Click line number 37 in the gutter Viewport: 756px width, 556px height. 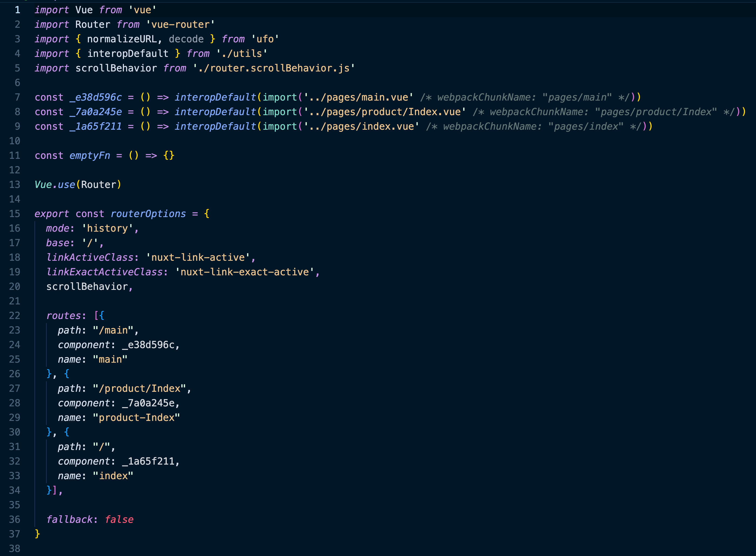15,534
